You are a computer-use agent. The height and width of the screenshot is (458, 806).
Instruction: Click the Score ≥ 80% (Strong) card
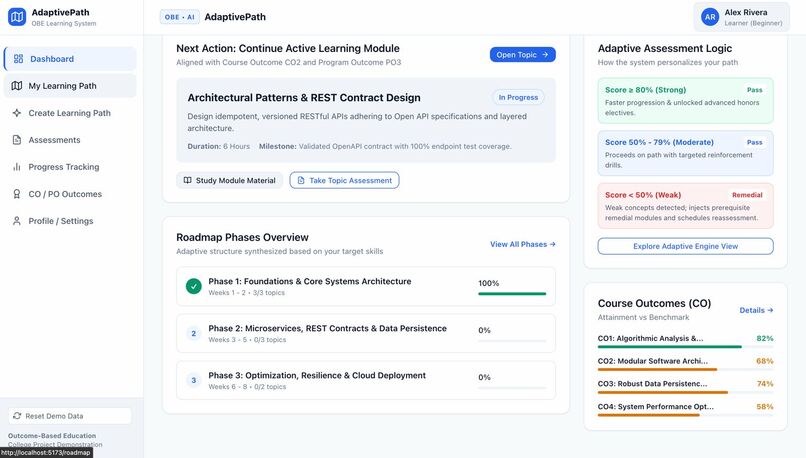685,101
